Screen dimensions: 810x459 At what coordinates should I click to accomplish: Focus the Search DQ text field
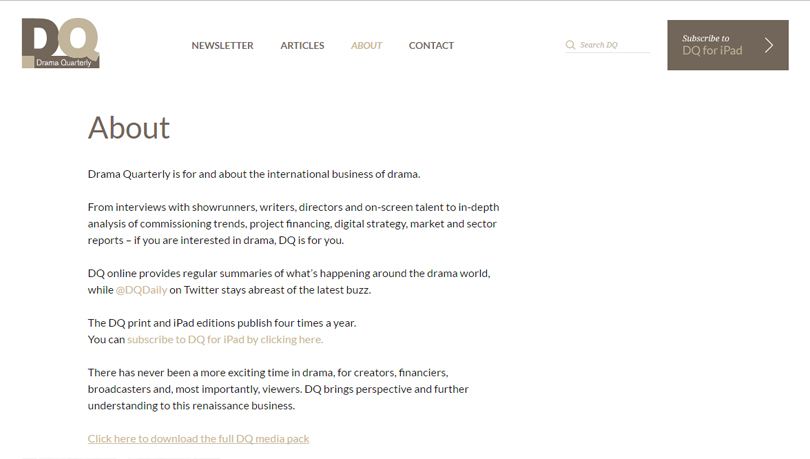[612, 45]
